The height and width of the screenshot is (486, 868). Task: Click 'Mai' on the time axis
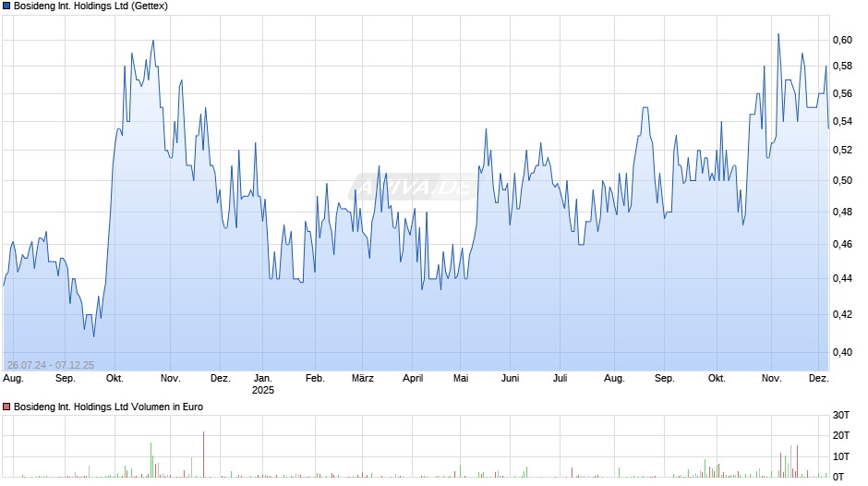point(461,379)
